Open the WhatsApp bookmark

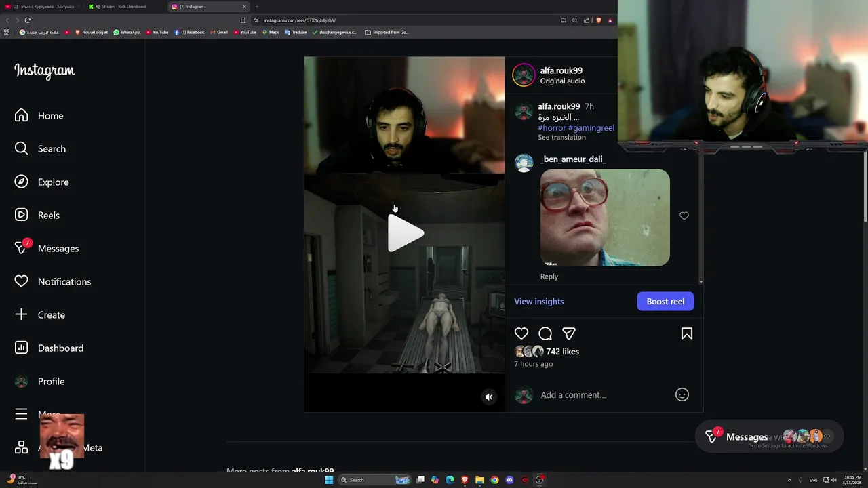(127, 32)
